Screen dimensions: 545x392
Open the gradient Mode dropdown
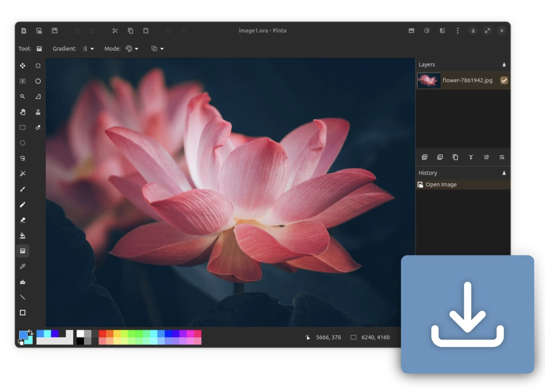pyautogui.click(x=132, y=49)
